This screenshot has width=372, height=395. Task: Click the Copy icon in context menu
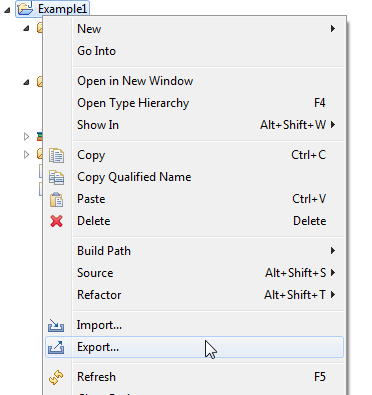pos(56,156)
